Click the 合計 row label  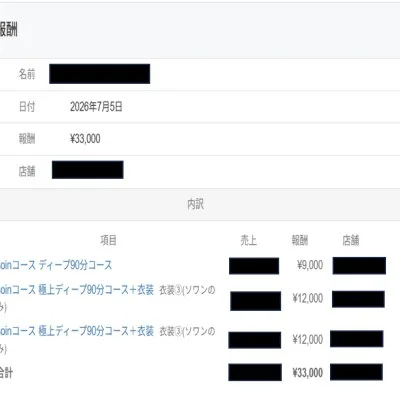tap(6, 373)
